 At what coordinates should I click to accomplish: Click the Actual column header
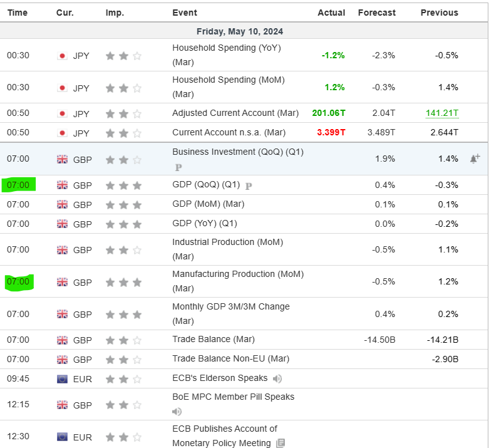331,13
